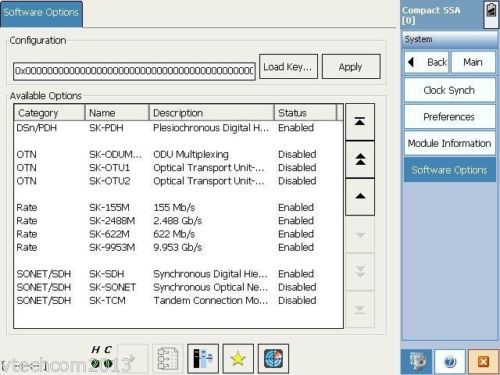The width and height of the screenshot is (500, 375).
Task: Select the Software Options tab
Action: coord(41,13)
